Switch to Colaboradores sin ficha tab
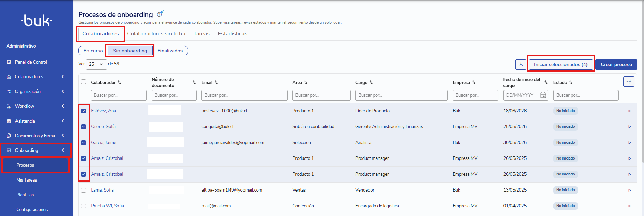The width and height of the screenshot is (644, 216). coord(156,34)
